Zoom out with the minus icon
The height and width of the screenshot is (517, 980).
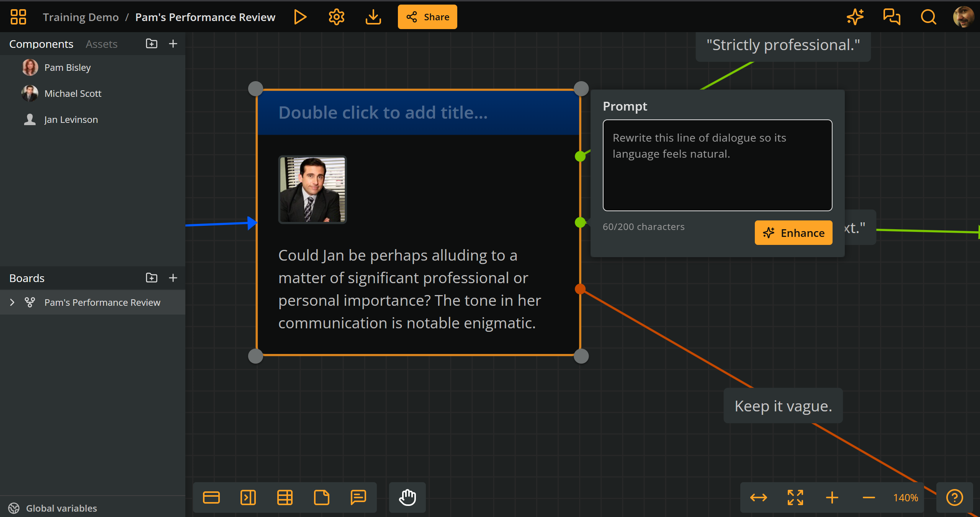[869, 497]
